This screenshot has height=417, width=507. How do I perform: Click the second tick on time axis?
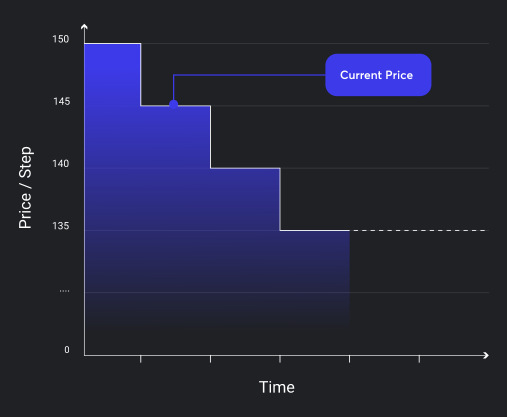[x=210, y=359]
